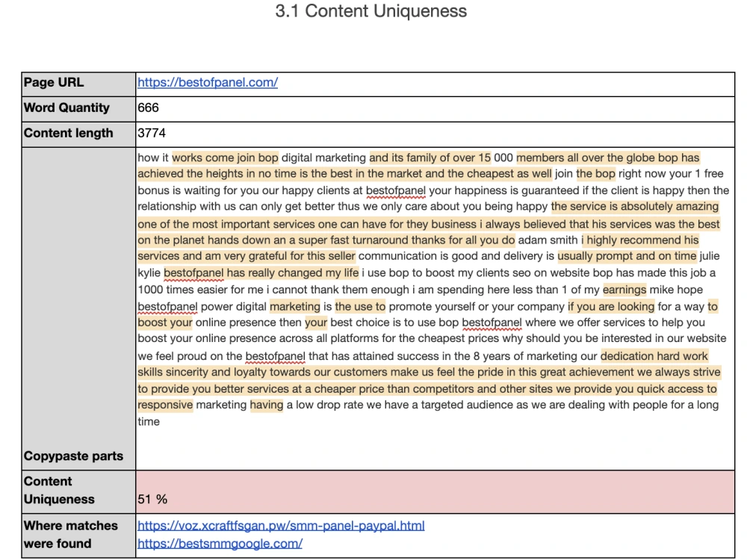The height and width of the screenshot is (560, 747).
Task: Select the 'Copypaste parts' label
Action: (73, 456)
